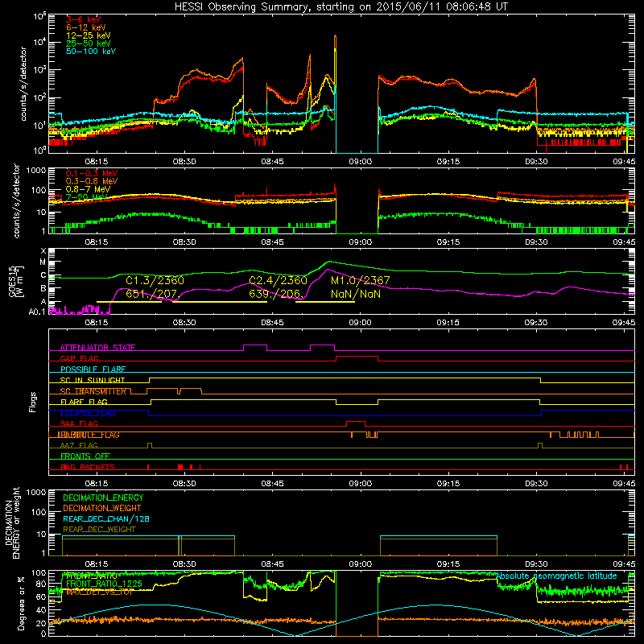Select the 6-12 keV legend label

[x=86, y=27]
